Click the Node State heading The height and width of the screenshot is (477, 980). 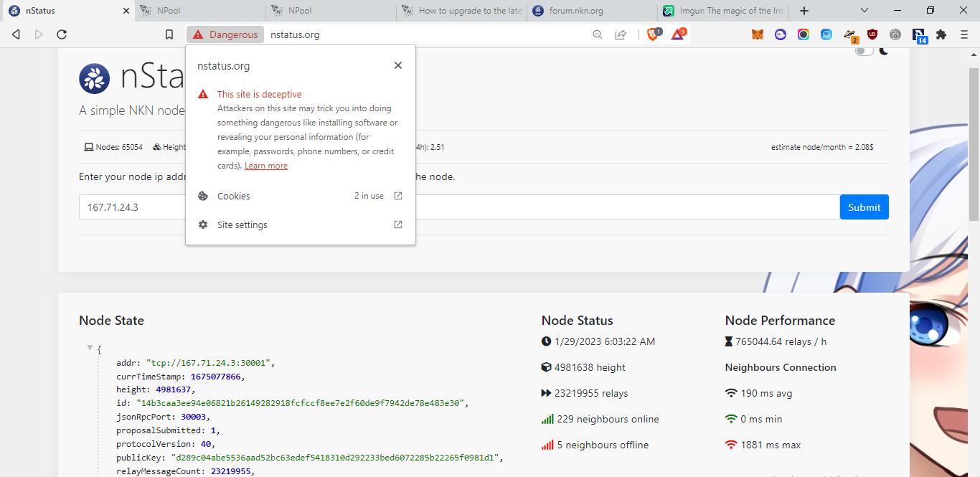111,321
